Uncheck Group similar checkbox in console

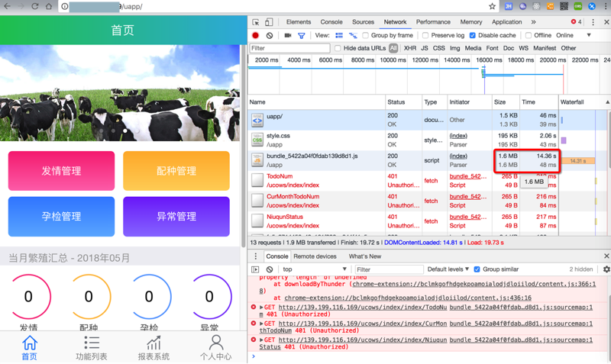coord(477,269)
